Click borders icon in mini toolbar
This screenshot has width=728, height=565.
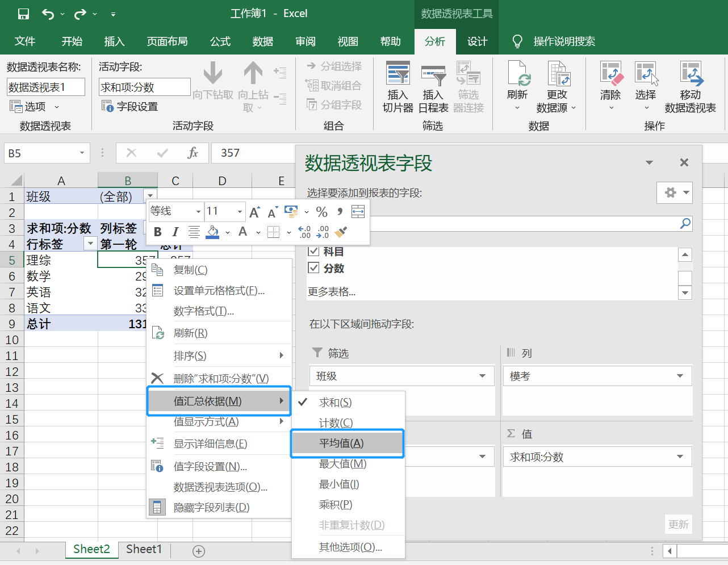tap(273, 232)
